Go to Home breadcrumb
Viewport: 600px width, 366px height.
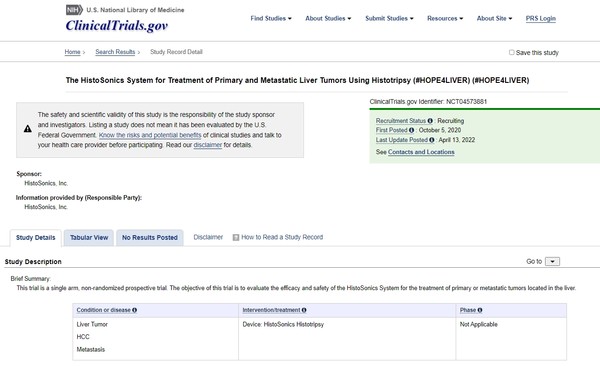pyautogui.click(x=72, y=52)
